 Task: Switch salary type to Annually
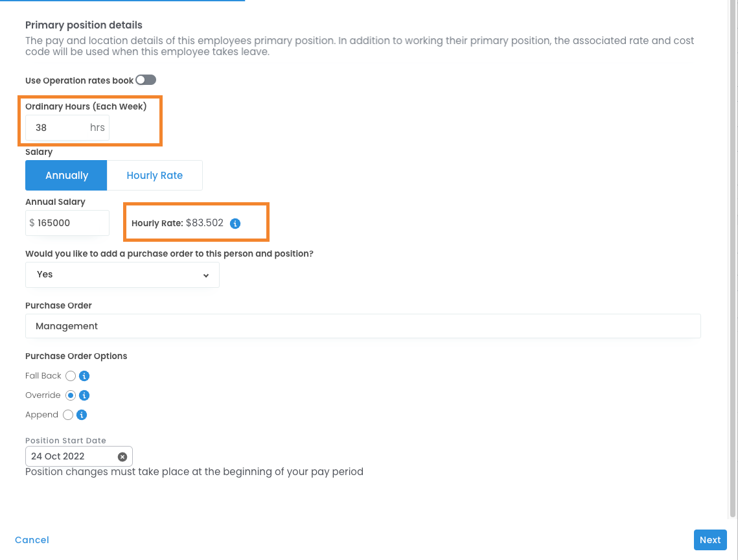pos(66,176)
